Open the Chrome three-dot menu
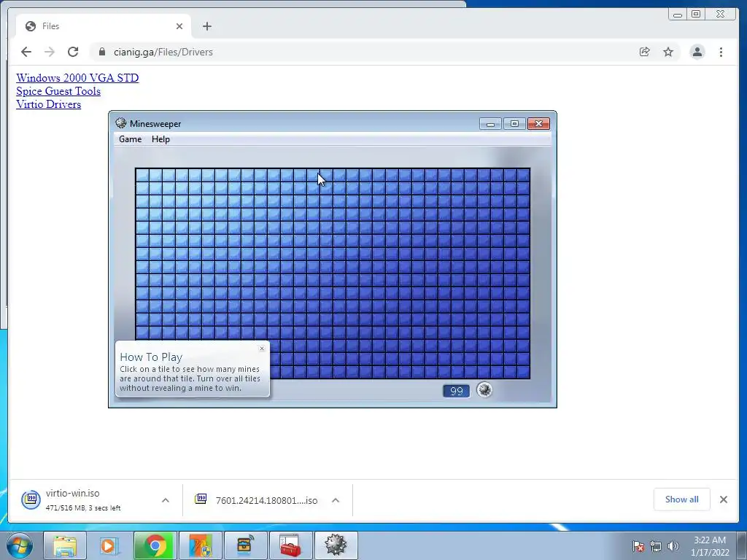The image size is (747, 560). click(721, 52)
